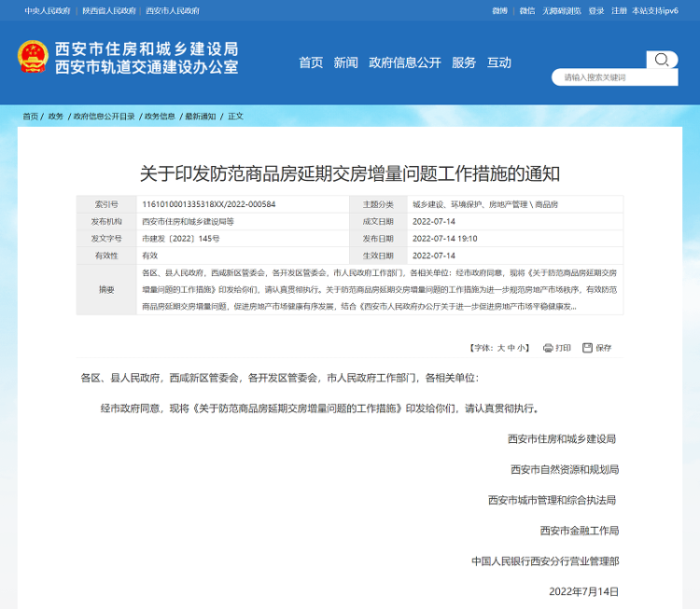Click the magnifier search icon
700x609 pixels.
point(661,61)
